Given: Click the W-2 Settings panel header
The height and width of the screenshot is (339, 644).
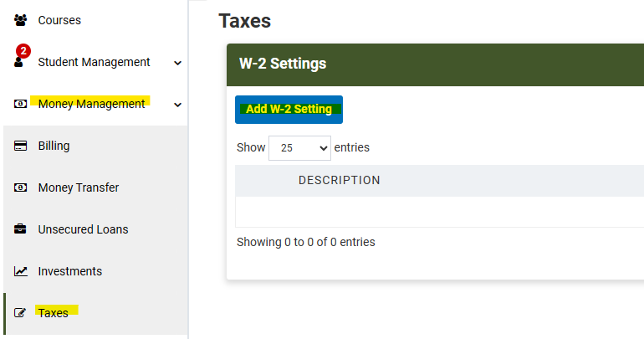Looking at the screenshot, I should point(436,64).
